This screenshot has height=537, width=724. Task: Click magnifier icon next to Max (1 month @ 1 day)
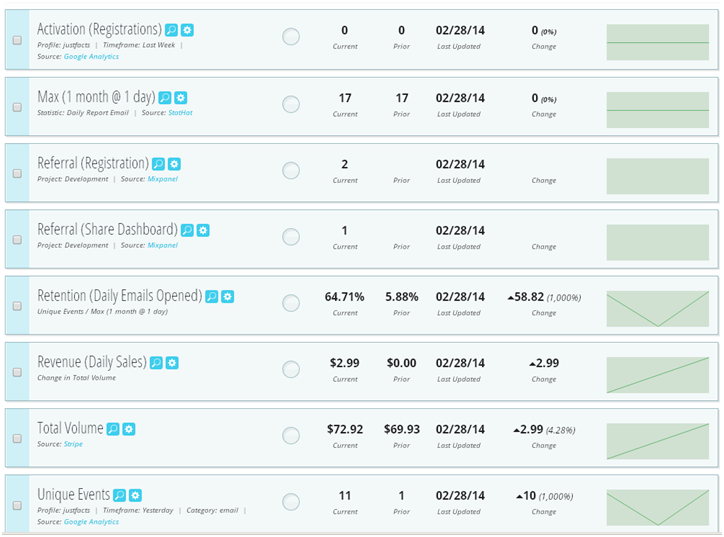tap(165, 98)
